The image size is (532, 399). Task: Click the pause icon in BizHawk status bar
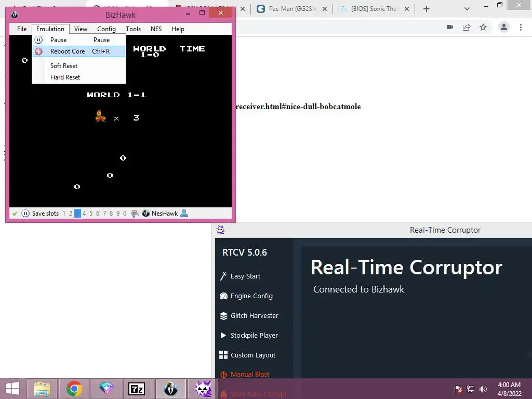pos(25,214)
